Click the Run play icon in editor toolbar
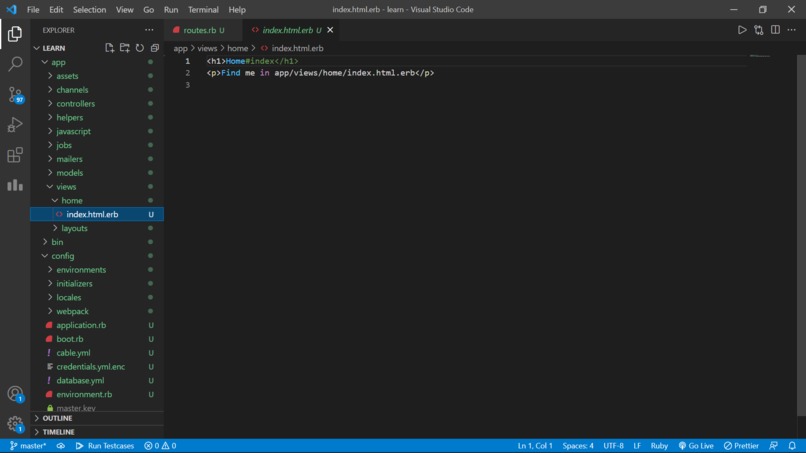This screenshot has width=806, height=453. tap(742, 30)
